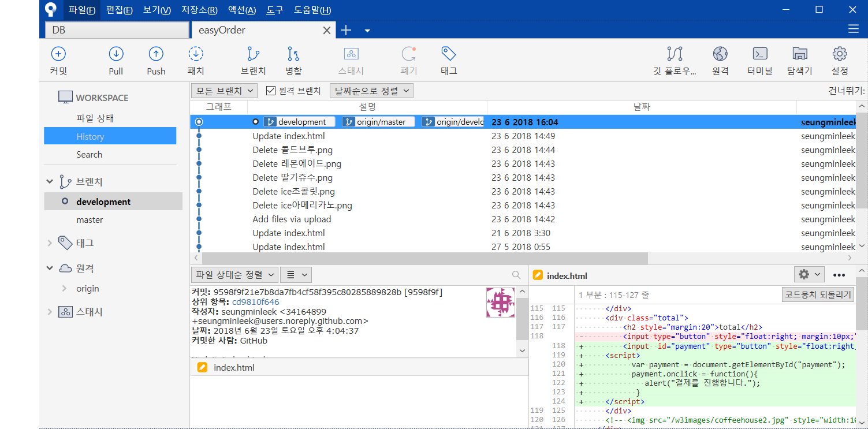
Task: Open the hamburger menu at top right
Action: click(854, 29)
